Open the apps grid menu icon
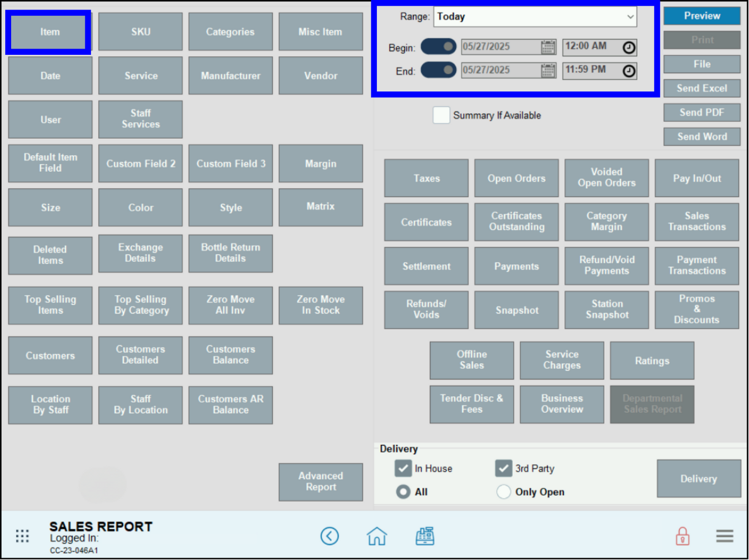This screenshot has height=560, width=749. pyautogui.click(x=22, y=536)
